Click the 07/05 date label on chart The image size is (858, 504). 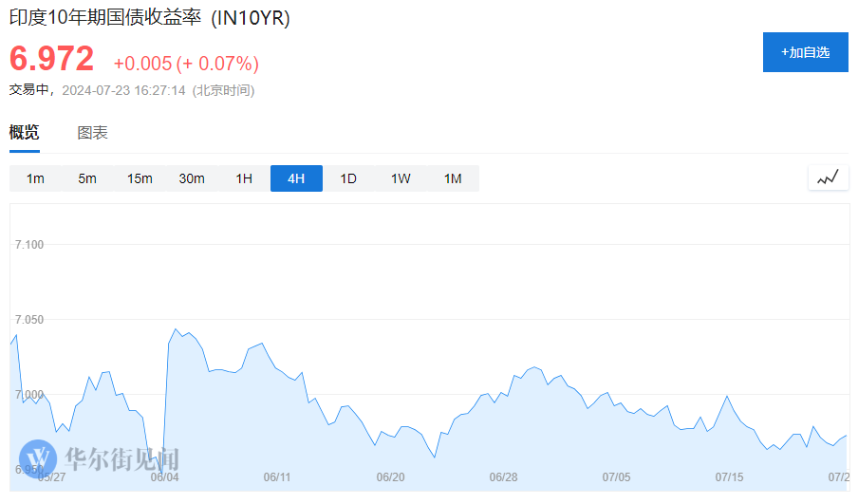coord(617,477)
